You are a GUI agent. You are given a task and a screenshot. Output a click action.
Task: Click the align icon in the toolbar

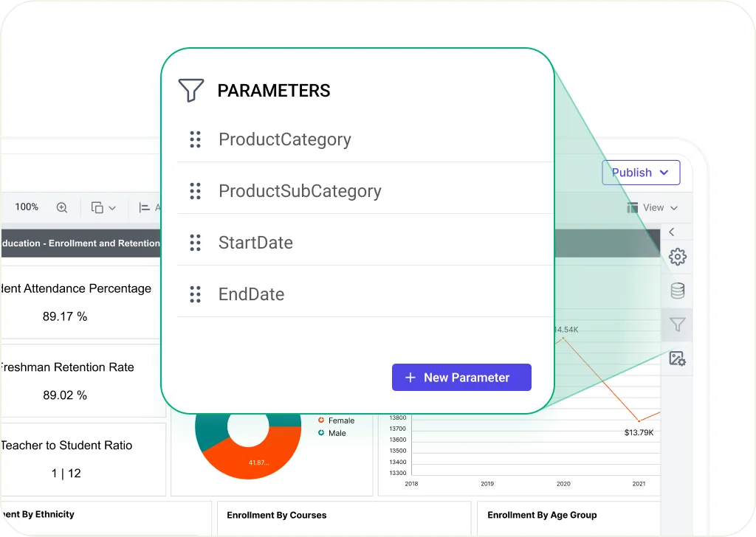[145, 208]
